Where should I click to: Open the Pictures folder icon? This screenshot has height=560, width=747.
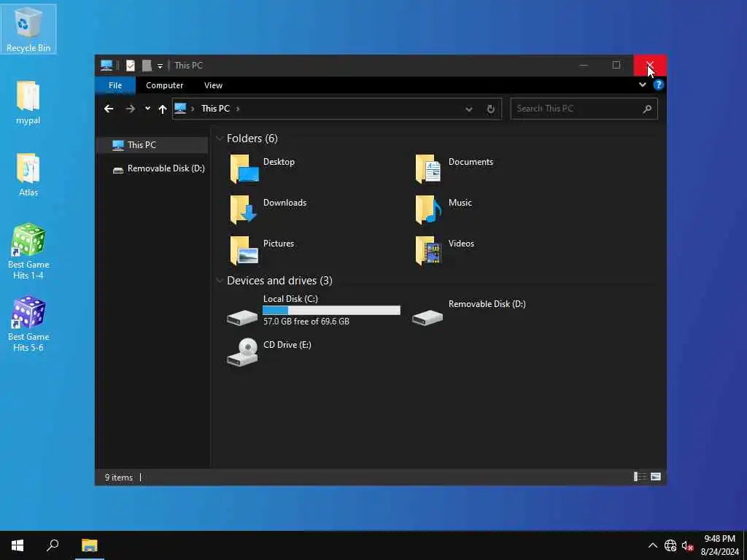[x=244, y=251]
